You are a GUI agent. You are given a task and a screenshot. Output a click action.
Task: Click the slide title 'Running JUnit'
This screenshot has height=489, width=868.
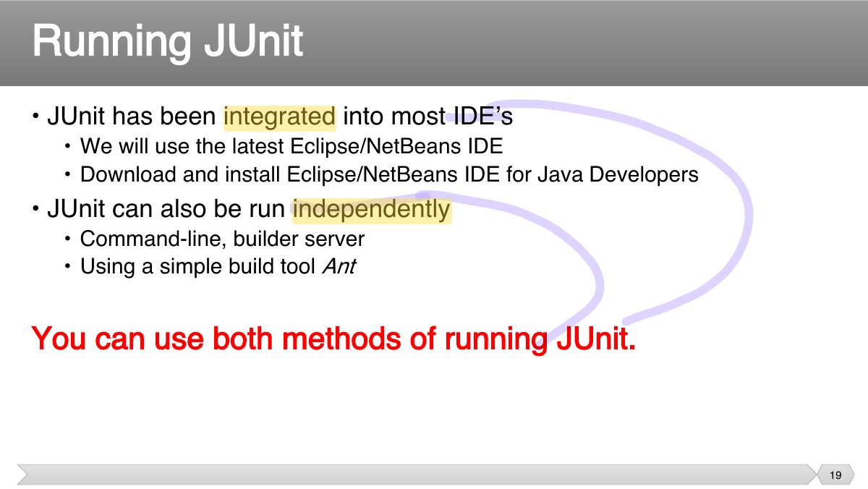(x=167, y=41)
